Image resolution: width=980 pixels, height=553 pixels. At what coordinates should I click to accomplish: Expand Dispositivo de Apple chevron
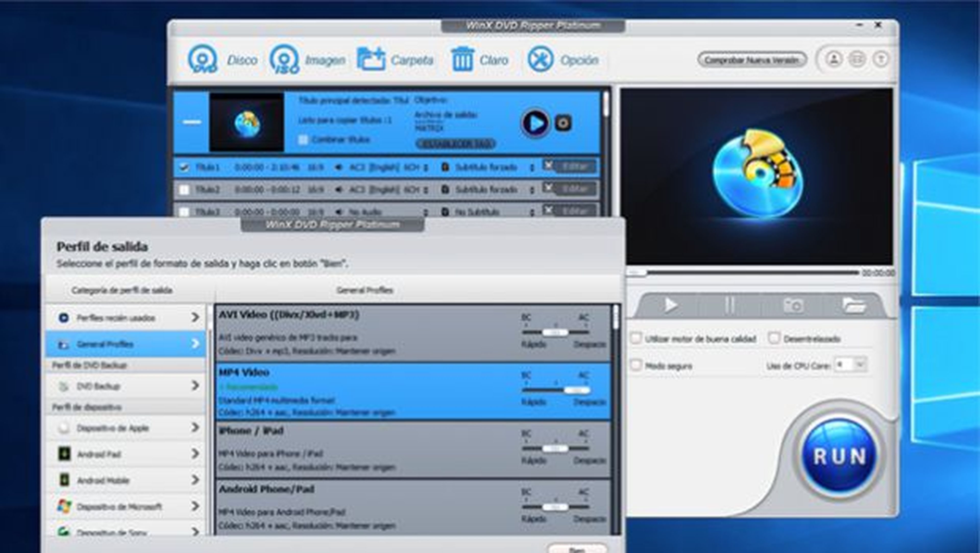[x=195, y=428]
